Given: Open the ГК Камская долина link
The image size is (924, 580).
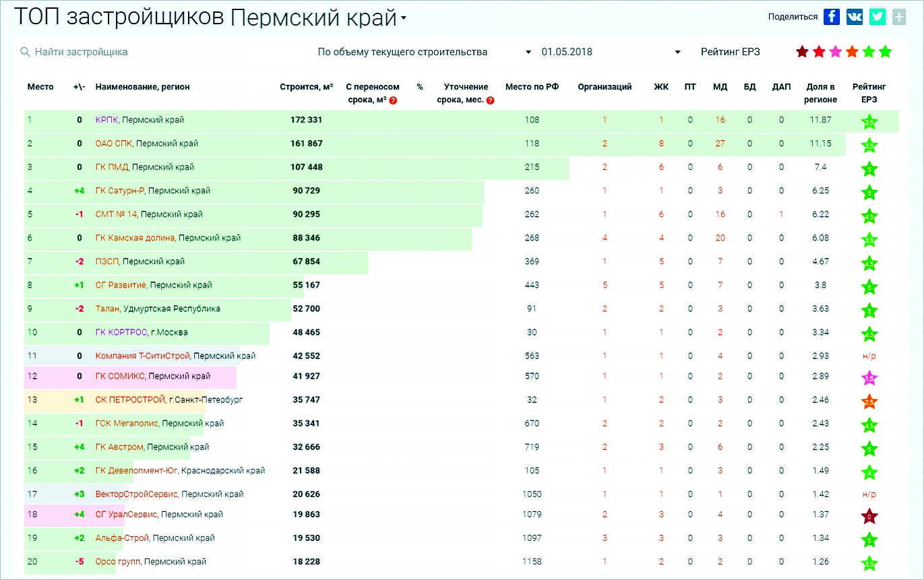Looking at the screenshot, I should tap(135, 238).
